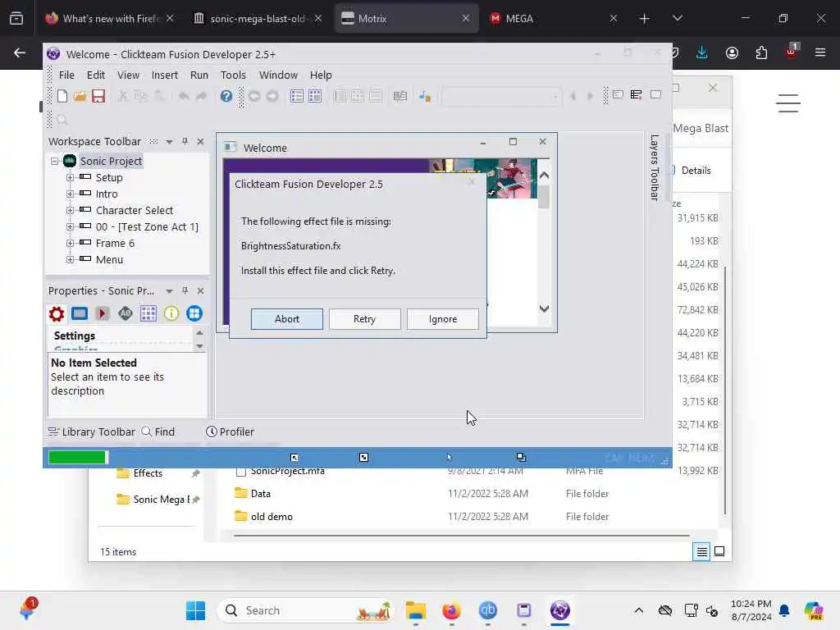Click the Windows-style blue icon in Properties

point(194,313)
